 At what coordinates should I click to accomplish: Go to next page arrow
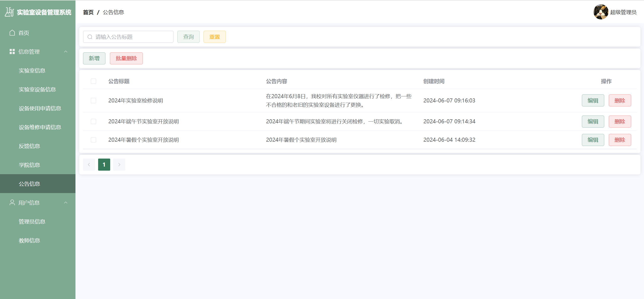click(119, 165)
